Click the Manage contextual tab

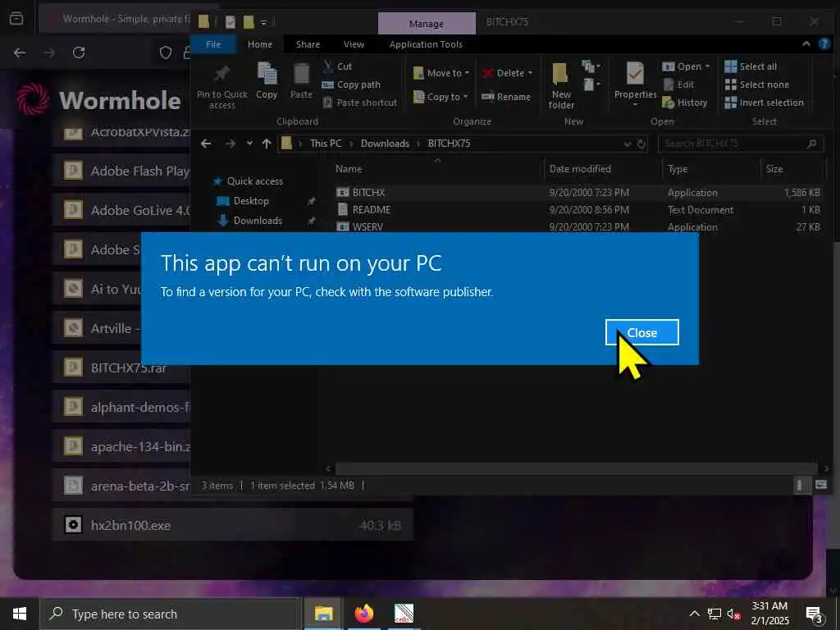427,24
